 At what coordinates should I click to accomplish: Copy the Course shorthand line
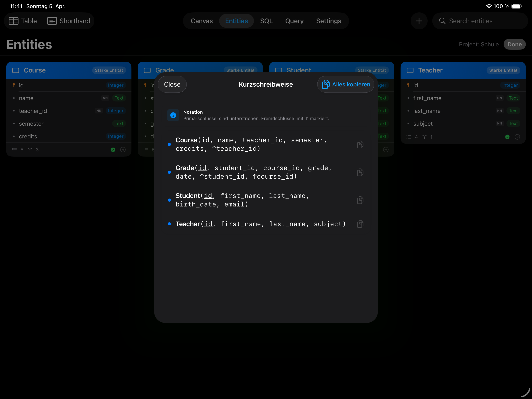[x=360, y=144]
